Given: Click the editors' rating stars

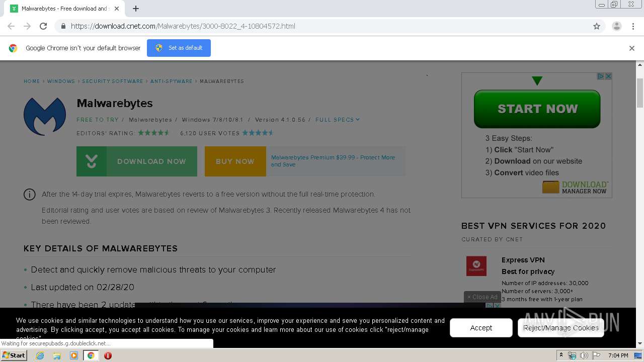Looking at the screenshot, I should point(154,133).
